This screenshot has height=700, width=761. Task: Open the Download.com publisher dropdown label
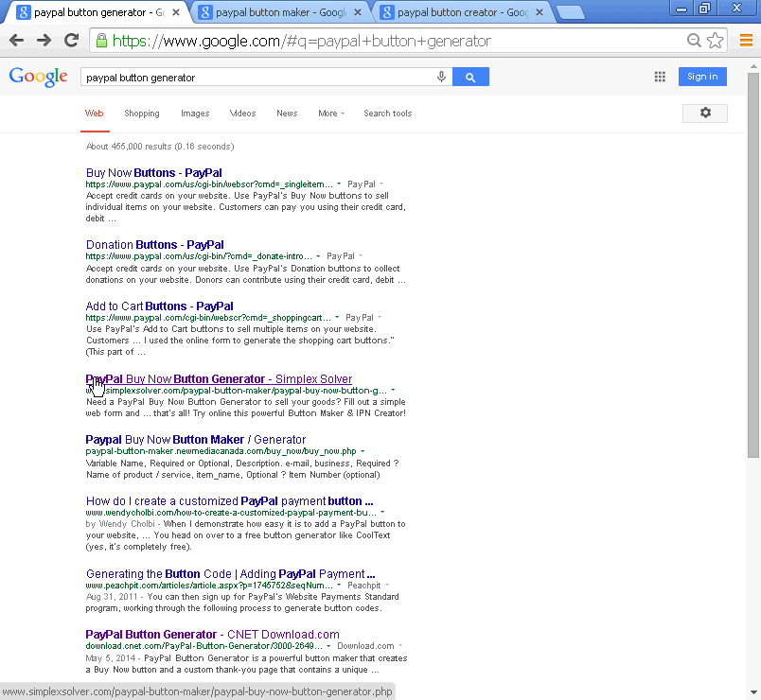(x=370, y=646)
